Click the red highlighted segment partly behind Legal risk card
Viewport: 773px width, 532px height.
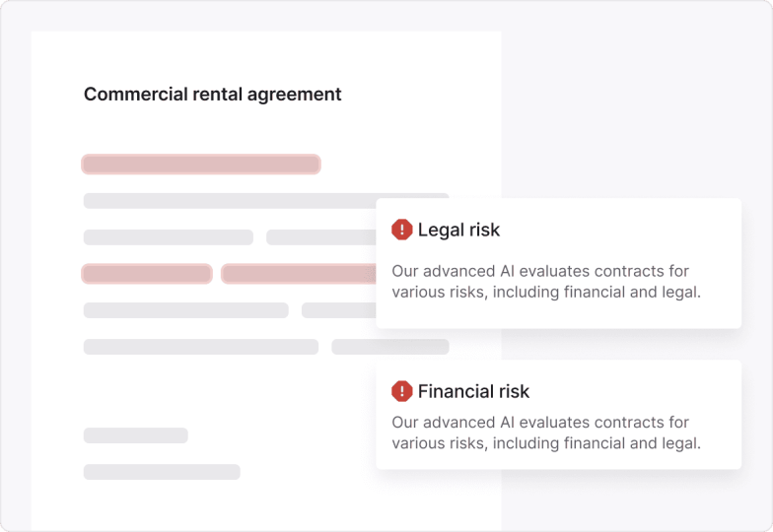tap(298, 274)
